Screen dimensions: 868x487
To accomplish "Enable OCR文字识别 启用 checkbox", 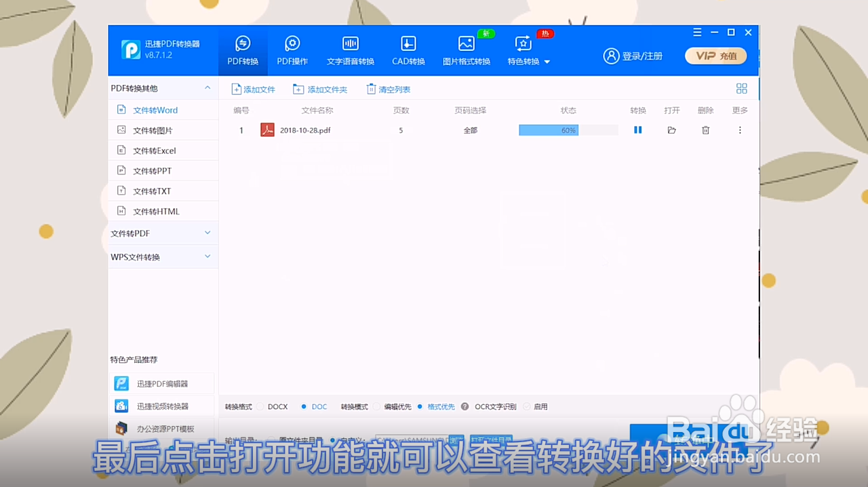I will click(527, 407).
